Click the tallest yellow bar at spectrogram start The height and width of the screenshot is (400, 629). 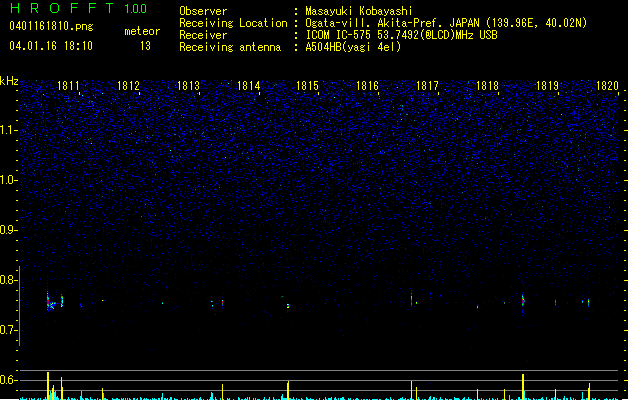[48, 385]
